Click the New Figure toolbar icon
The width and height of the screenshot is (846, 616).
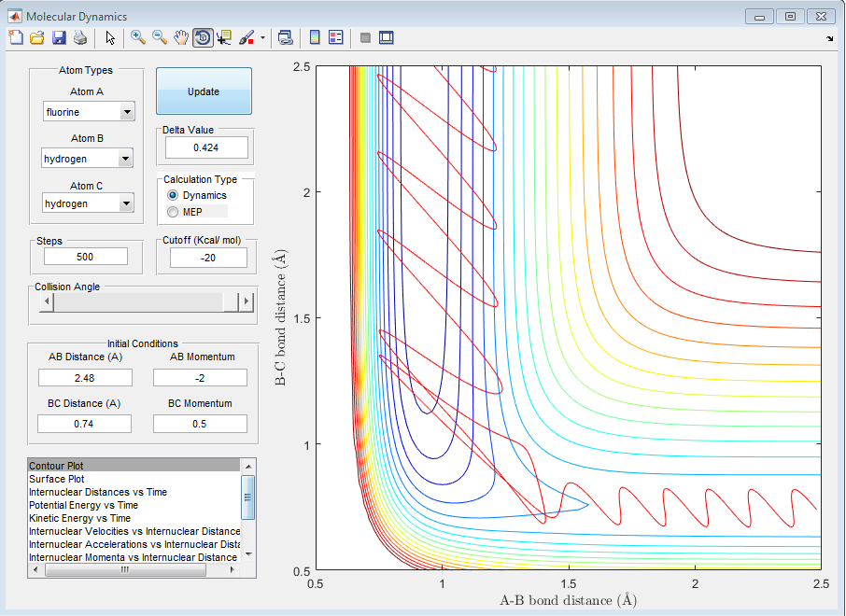point(15,37)
